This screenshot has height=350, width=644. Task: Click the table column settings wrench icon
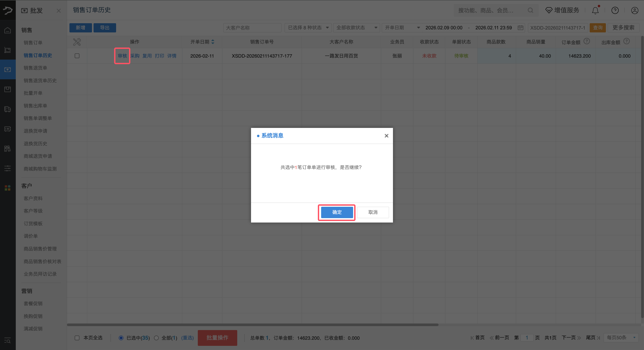pos(77,42)
